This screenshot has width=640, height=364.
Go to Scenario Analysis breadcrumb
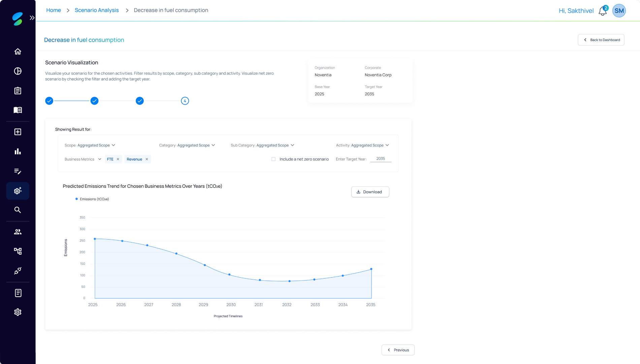click(97, 10)
